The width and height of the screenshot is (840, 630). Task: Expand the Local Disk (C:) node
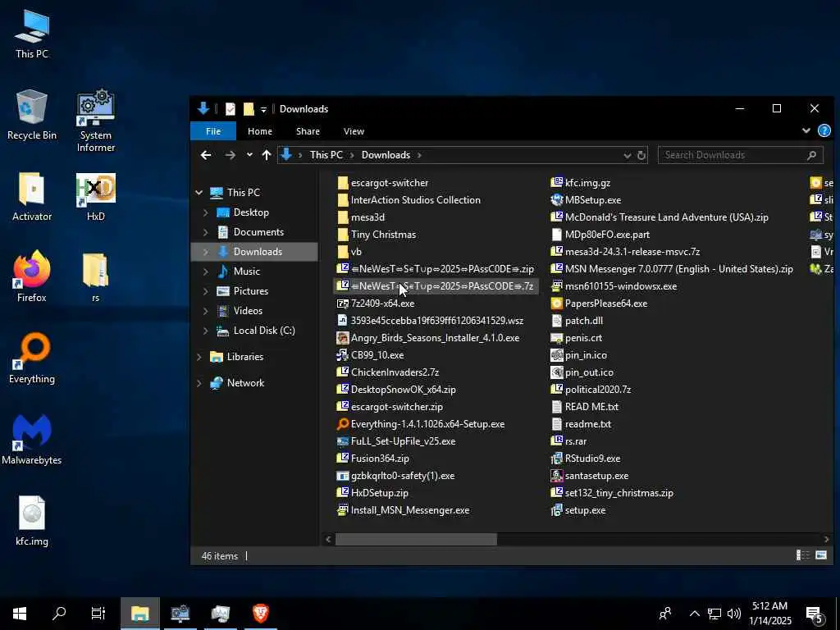pyautogui.click(x=206, y=331)
